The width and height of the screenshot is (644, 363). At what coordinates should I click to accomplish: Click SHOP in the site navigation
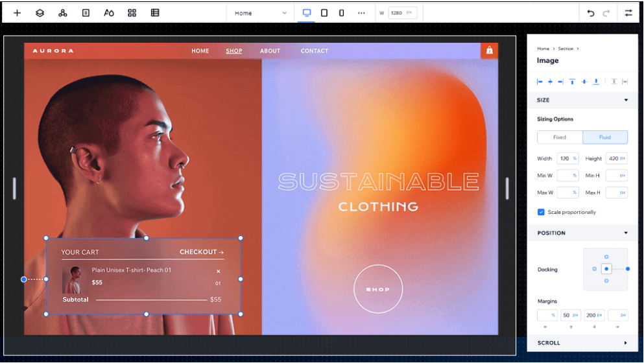coord(233,51)
